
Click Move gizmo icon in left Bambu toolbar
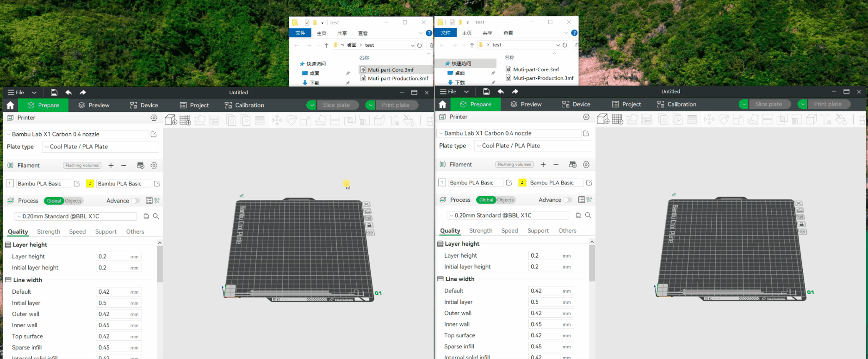pyautogui.click(x=277, y=120)
